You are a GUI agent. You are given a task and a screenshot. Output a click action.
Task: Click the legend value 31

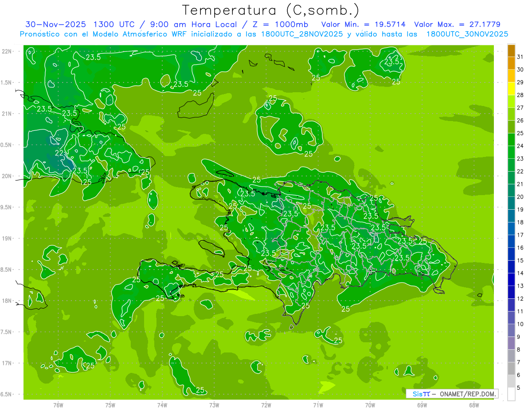click(520, 57)
